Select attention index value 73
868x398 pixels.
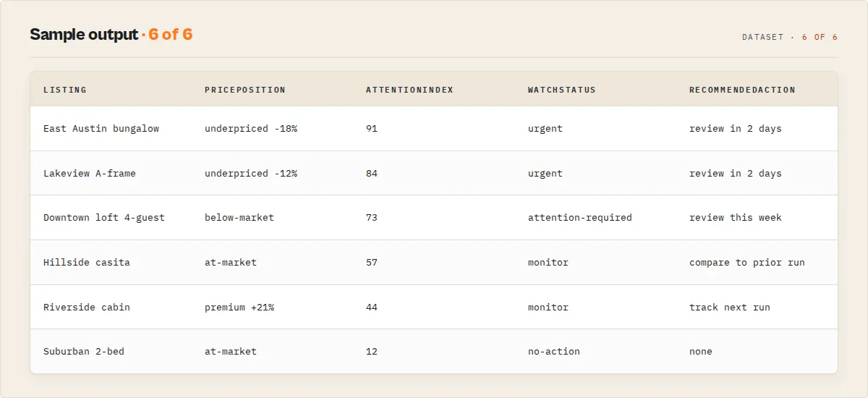pyautogui.click(x=372, y=218)
